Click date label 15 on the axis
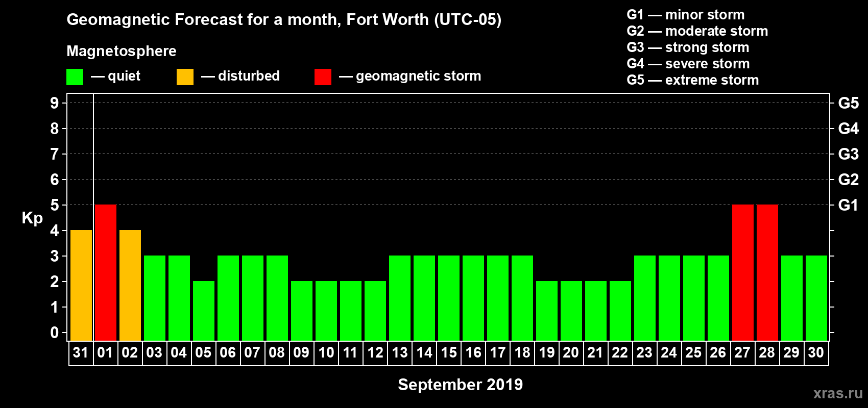Image resolution: width=868 pixels, height=408 pixels. pyautogui.click(x=449, y=352)
